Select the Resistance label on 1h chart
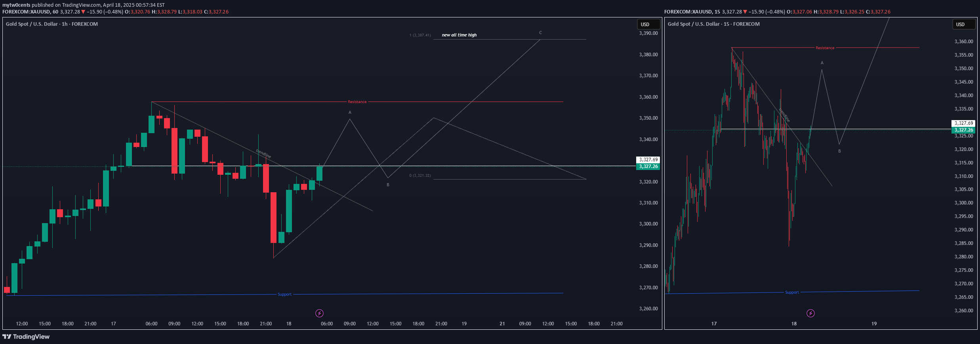Viewport: 980px width, 344px height. 357,102
